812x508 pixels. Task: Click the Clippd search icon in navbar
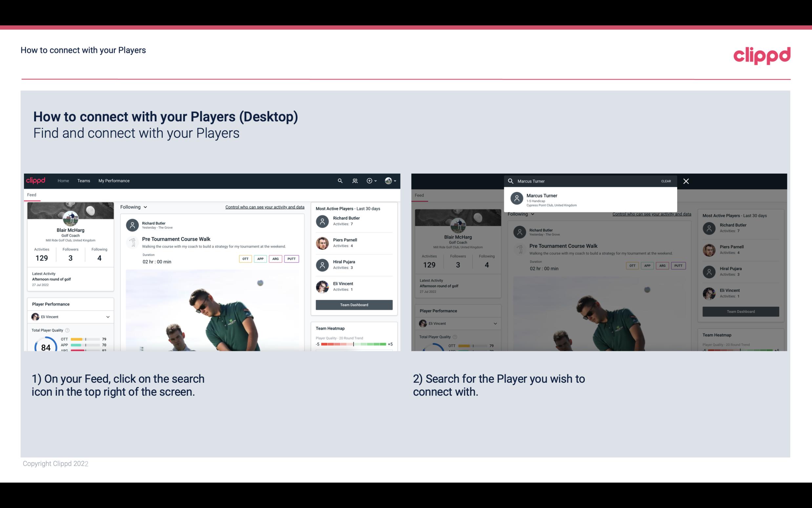tap(340, 181)
